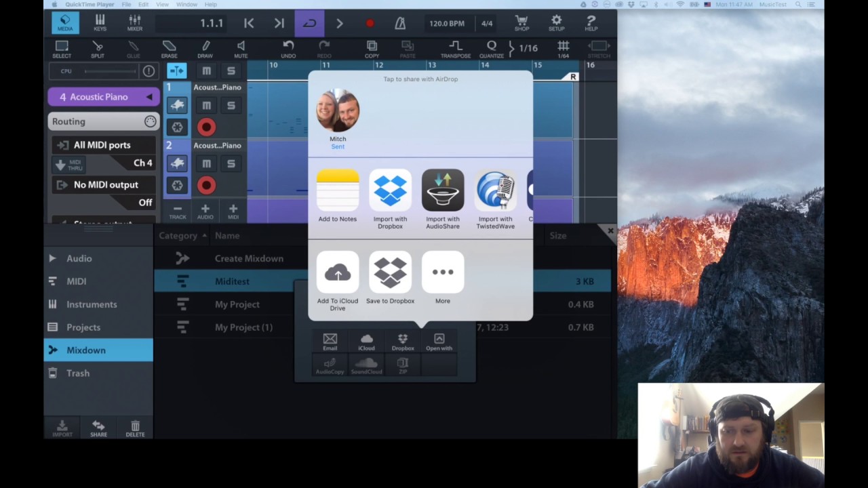Image resolution: width=868 pixels, height=488 pixels.
Task: Change the 120.0 BPM tempo field
Action: point(447,23)
